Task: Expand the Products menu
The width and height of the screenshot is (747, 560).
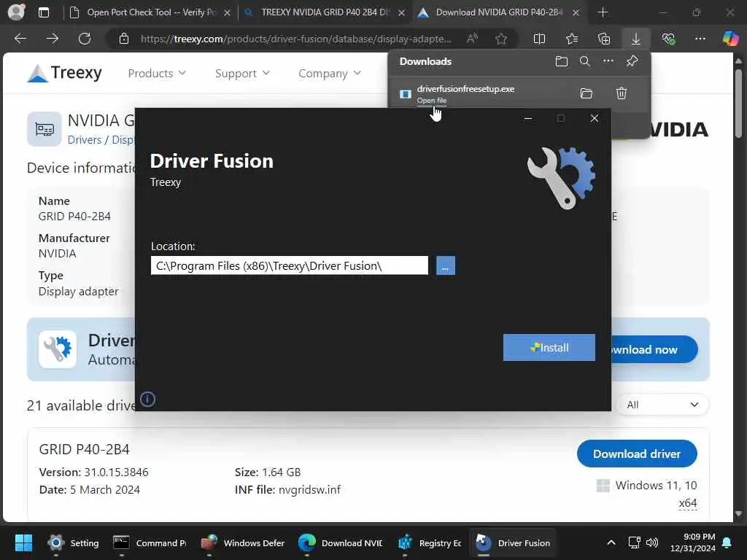Action: [157, 74]
